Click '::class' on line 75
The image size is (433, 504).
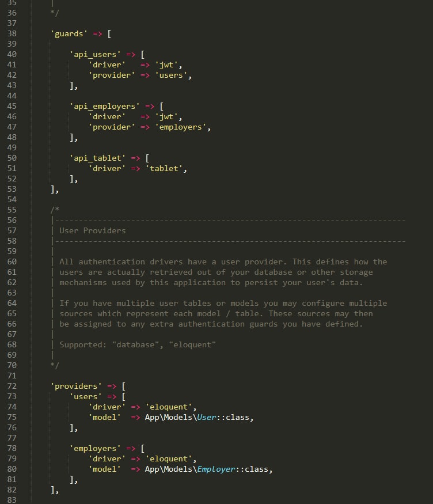point(233,417)
